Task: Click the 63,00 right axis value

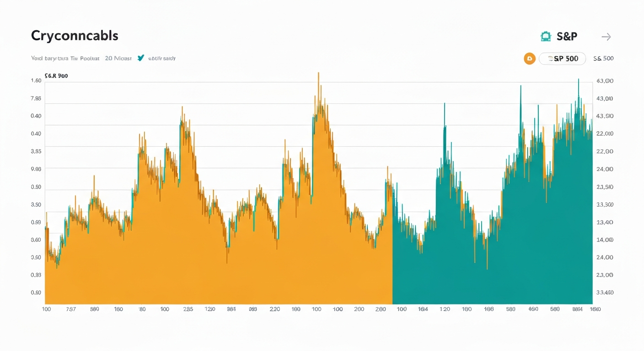Action: (605, 81)
